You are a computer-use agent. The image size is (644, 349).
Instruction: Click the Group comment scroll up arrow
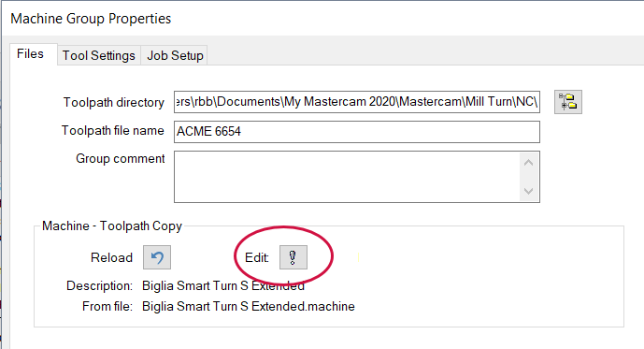(529, 163)
